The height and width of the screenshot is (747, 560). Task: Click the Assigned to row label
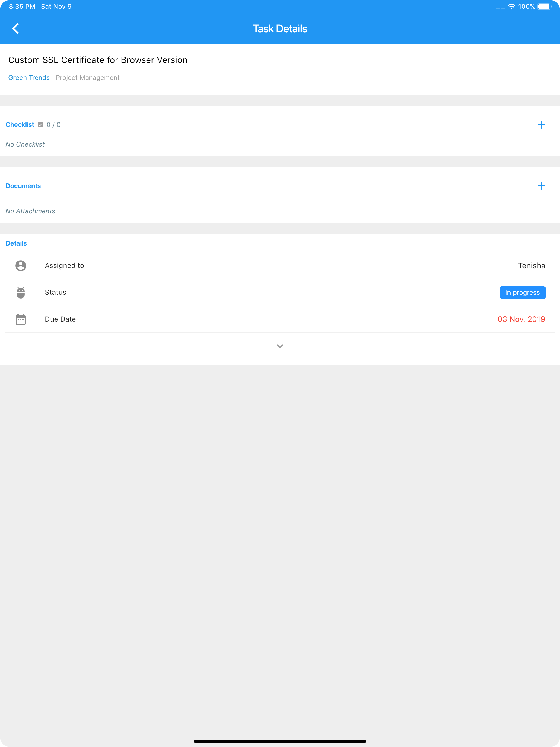coord(65,265)
